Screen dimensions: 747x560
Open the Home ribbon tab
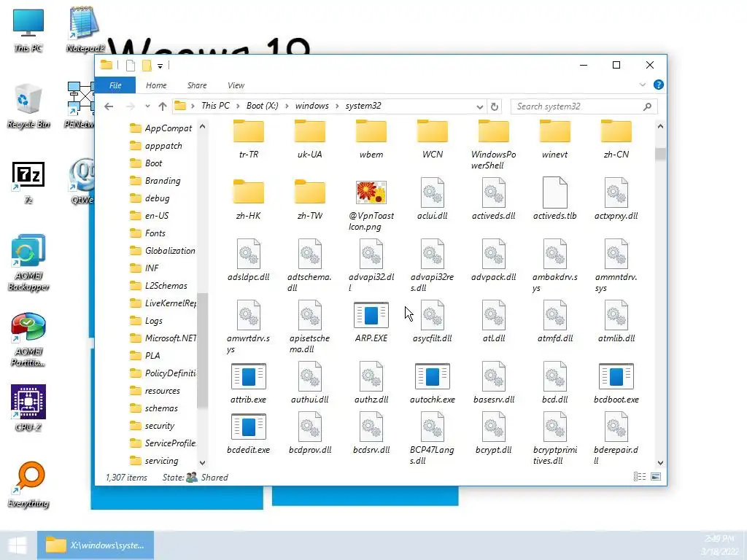[x=156, y=85]
